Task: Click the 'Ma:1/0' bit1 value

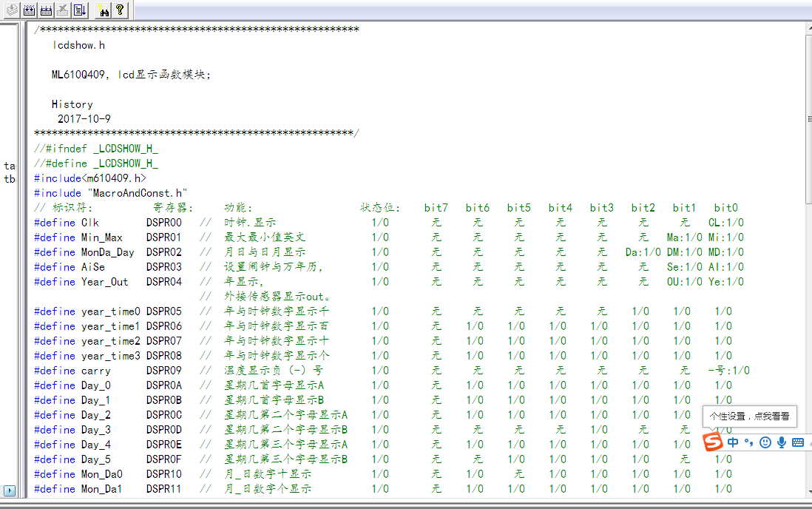Action: 685,237
